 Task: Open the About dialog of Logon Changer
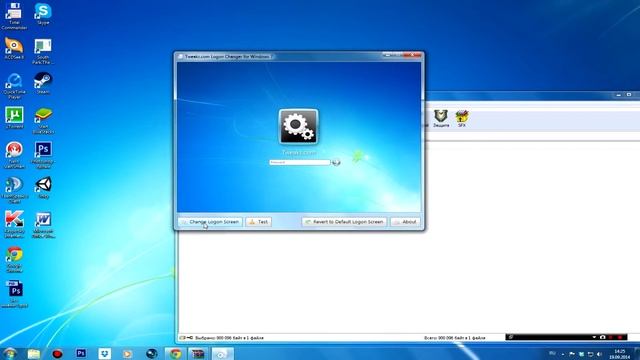405,222
